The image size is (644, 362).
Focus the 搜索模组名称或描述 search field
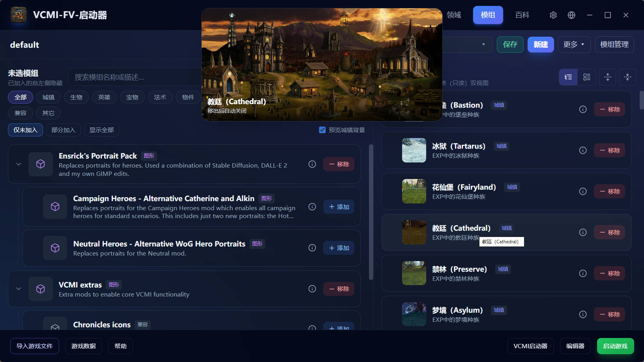pos(135,77)
